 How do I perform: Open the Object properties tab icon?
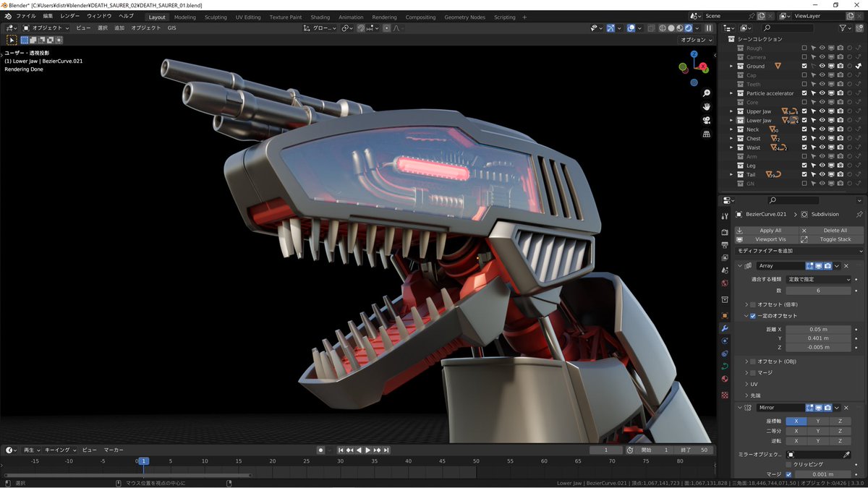point(725,315)
